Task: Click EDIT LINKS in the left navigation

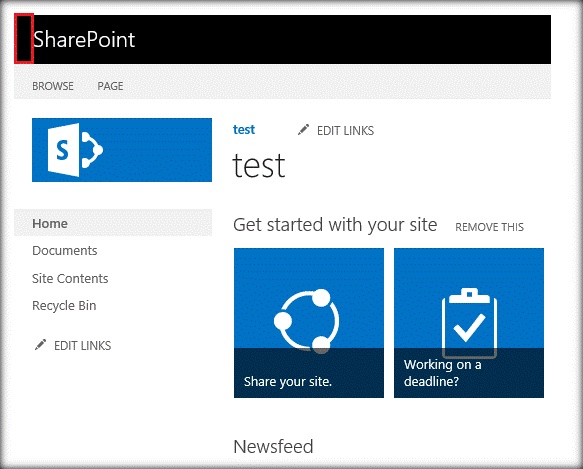Action: point(83,346)
